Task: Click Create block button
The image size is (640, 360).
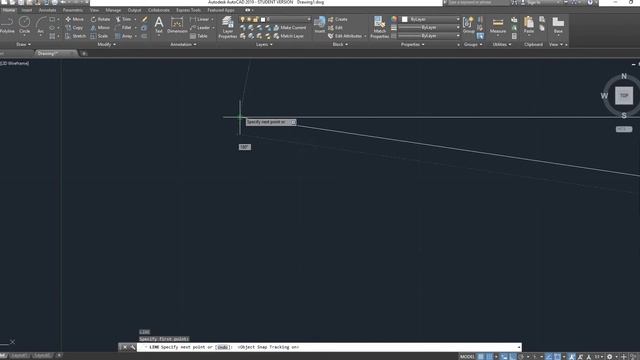Action: pyautogui.click(x=338, y=19)
